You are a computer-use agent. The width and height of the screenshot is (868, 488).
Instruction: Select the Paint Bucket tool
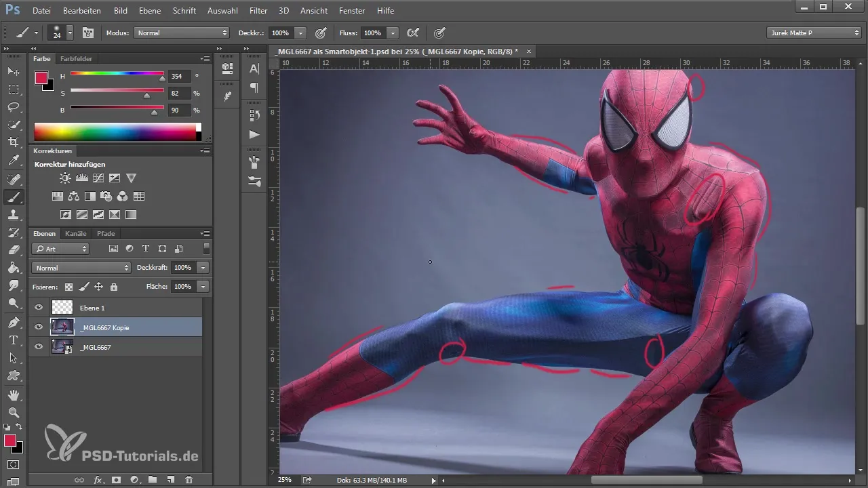14,268
